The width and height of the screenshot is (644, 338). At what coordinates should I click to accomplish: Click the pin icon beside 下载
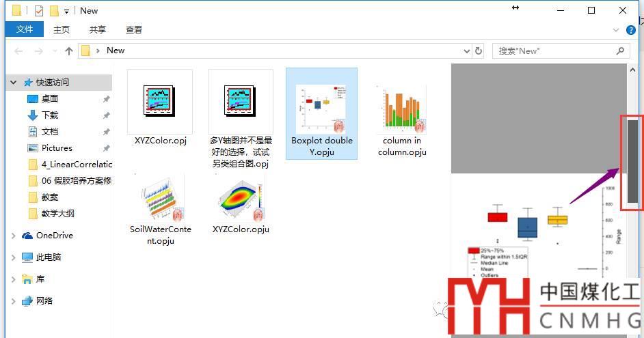[107, 115]
